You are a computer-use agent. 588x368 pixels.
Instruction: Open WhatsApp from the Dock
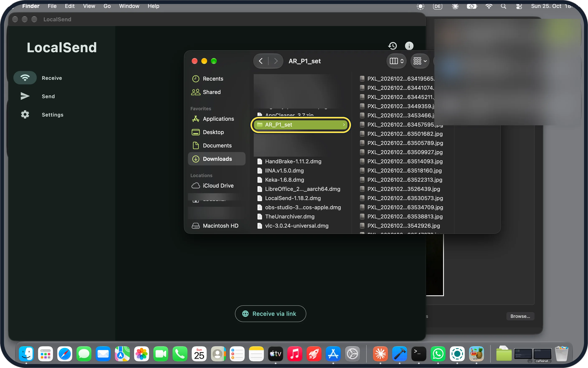pos(438,354)
